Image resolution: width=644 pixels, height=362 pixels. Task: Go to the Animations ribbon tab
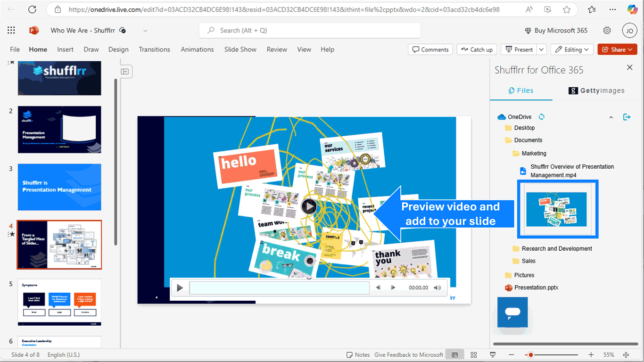198,49
